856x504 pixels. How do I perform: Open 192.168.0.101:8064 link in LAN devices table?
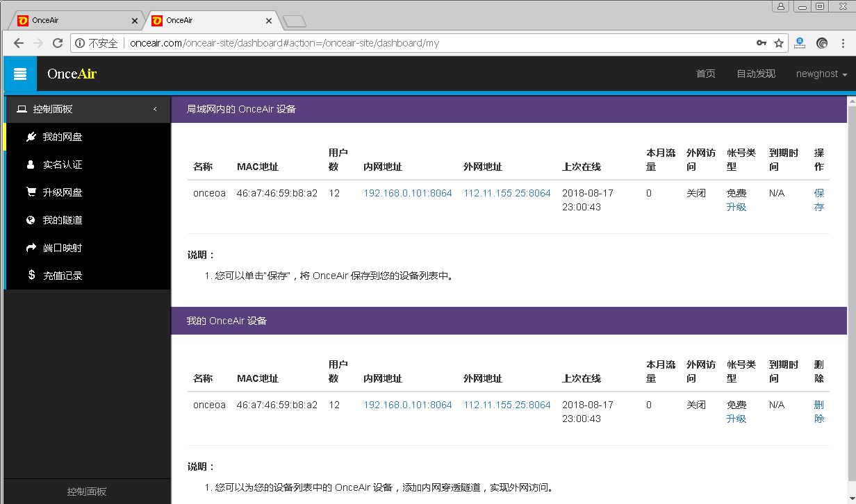(408, 193)
